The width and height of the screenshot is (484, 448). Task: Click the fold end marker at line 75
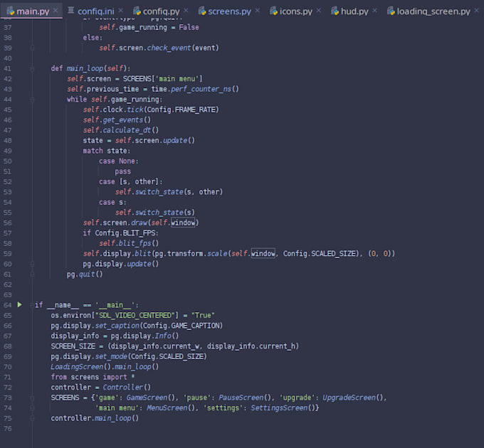click(x=32, y=418)
